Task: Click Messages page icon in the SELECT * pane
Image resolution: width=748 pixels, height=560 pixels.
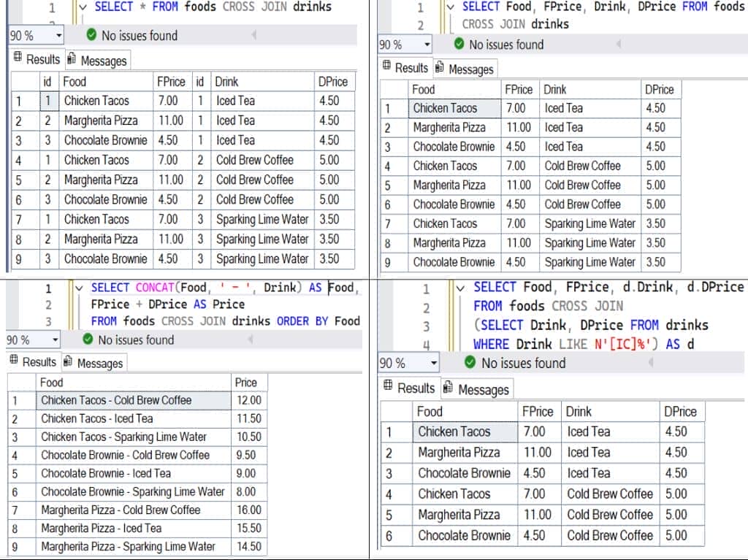Action: 72,60
